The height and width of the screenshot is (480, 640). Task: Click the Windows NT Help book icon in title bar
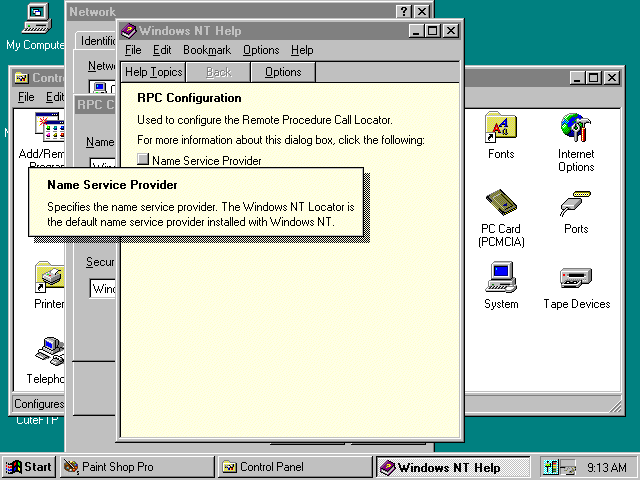click(x=128, y=31)
